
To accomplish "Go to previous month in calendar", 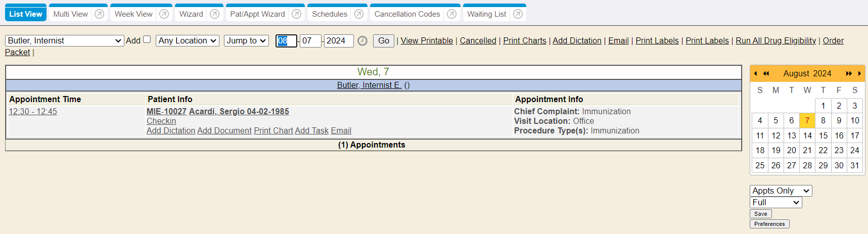I will [755, 74].
